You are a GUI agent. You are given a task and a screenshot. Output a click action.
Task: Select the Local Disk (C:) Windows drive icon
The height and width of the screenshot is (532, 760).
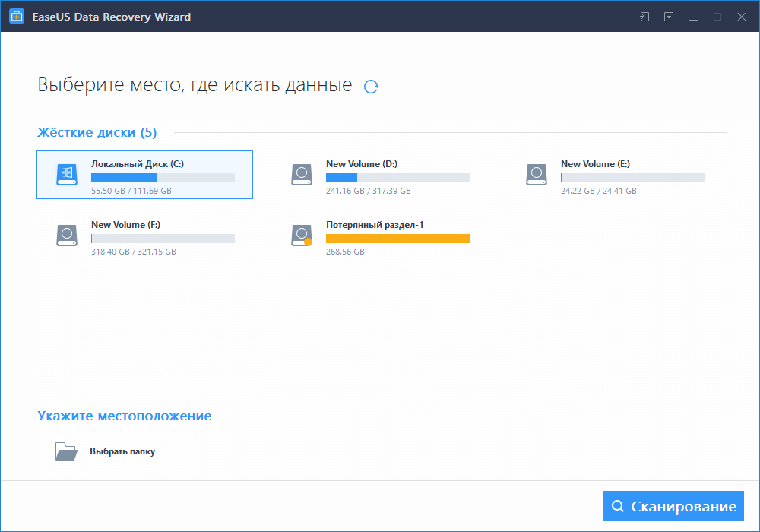click(x=67, y=175)
